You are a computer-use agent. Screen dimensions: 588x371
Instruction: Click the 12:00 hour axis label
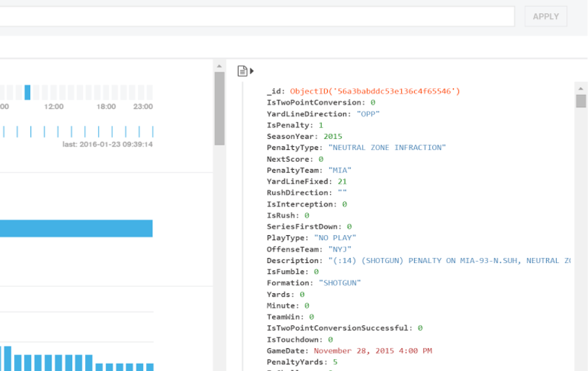pyautogui.click(x=54, y=107)
